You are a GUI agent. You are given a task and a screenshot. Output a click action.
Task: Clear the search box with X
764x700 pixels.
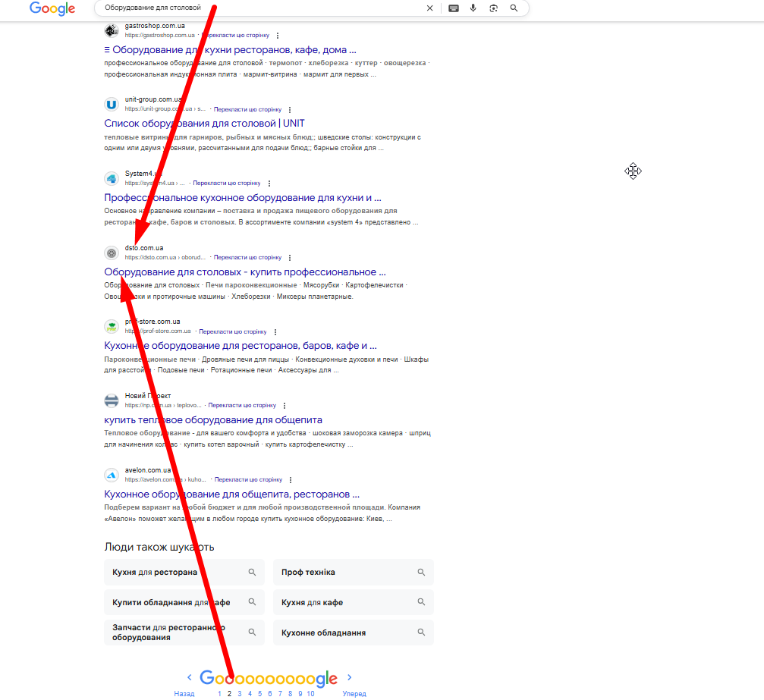(x=429, y=8)
